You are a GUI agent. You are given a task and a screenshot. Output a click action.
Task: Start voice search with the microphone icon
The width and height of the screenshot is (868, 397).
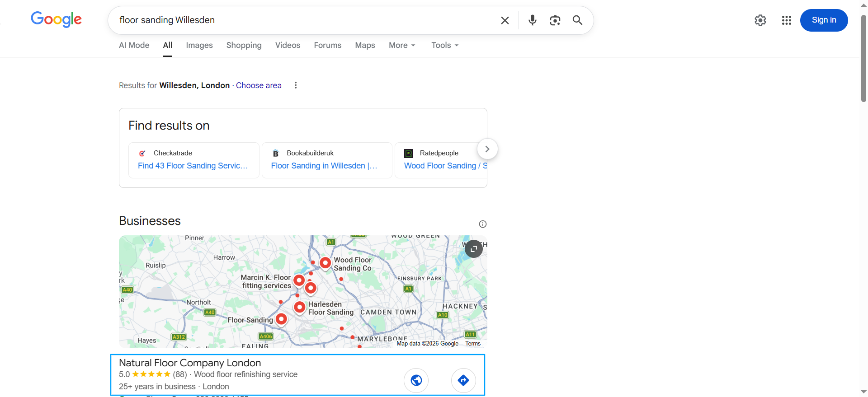[x=533, y=20]
